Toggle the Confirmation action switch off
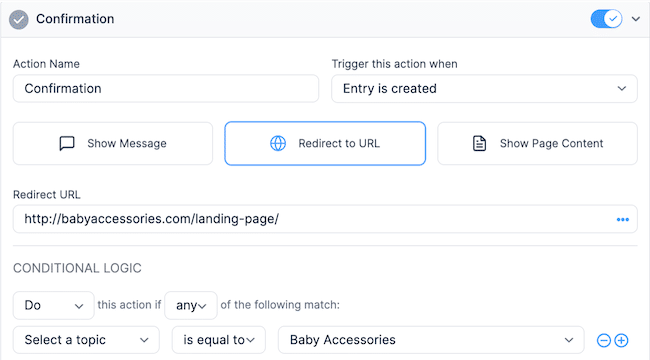Viewport: 650px width, 360px height. 606,19
